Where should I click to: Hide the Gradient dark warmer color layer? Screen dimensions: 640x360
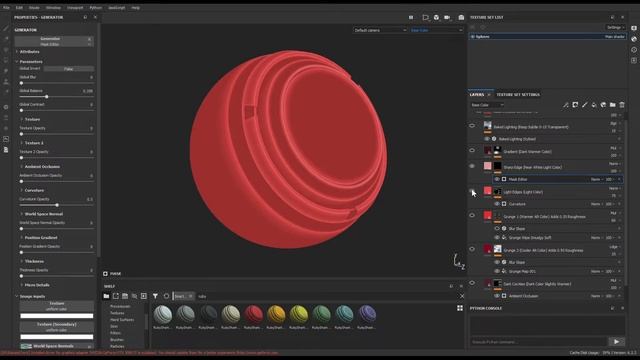(472, 151)
